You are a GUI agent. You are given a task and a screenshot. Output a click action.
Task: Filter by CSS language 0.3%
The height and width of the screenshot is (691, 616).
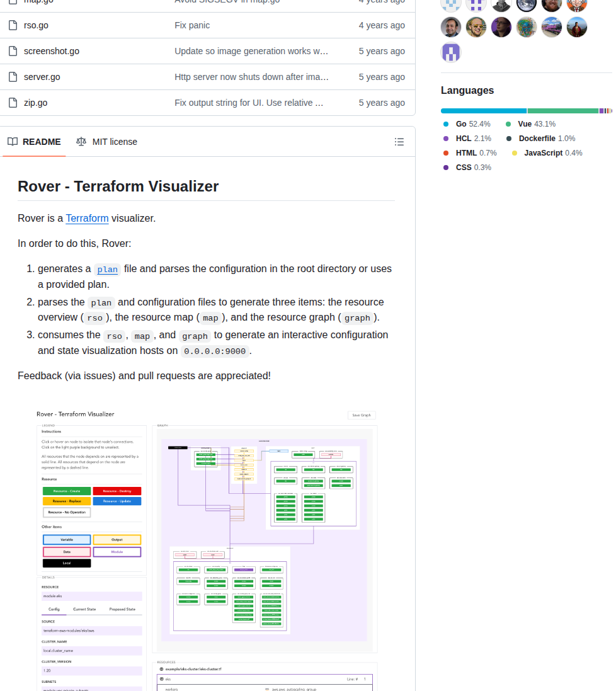point(467,168)
